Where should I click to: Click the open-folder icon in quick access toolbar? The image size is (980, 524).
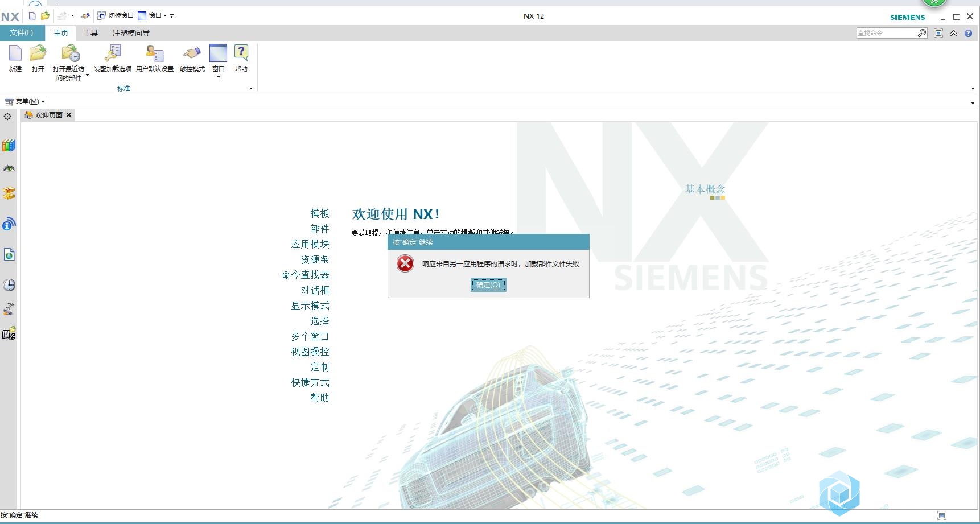(x=45, y=16)
